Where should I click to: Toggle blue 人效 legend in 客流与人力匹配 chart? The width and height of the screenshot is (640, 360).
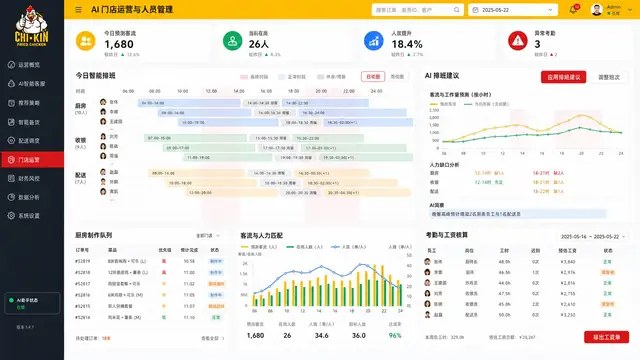[x=349, y=247]
